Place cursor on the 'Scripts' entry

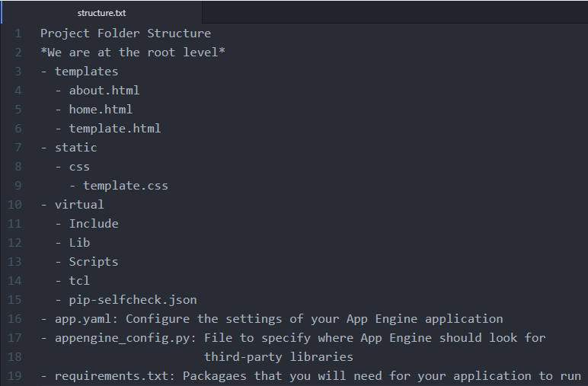[x=94, y=262]
